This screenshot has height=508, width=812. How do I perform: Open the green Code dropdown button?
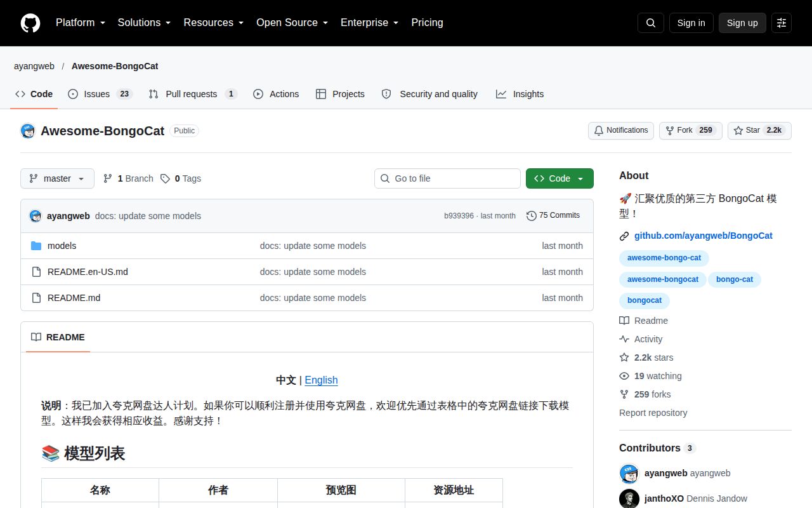pyautogui.click(x=560, y=178)
